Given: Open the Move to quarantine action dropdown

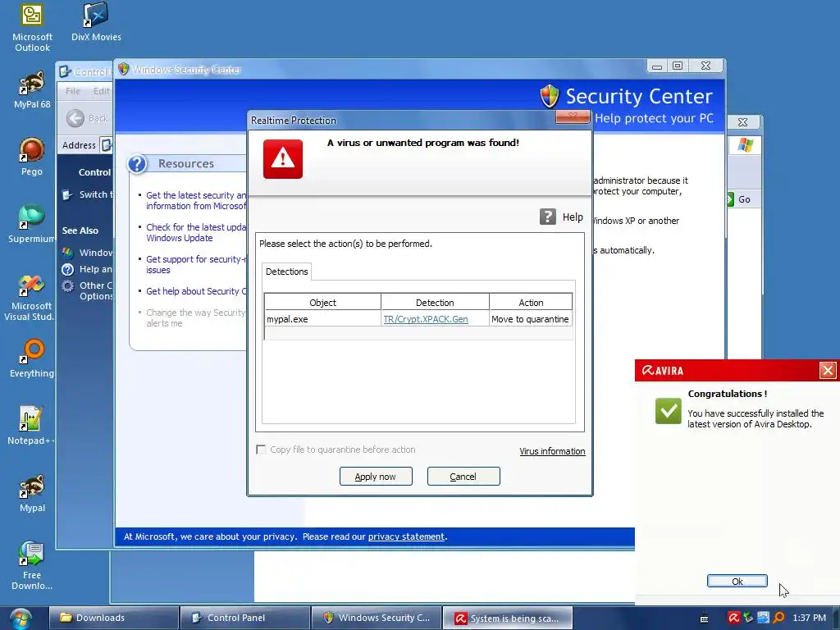Looking at the screenshot, I should 531,319.
